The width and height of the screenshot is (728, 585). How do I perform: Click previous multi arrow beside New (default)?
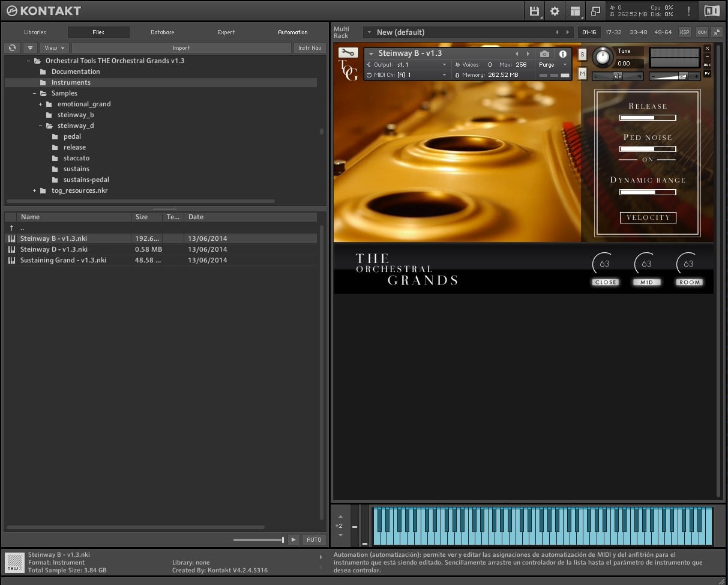[x=557, y=32]
